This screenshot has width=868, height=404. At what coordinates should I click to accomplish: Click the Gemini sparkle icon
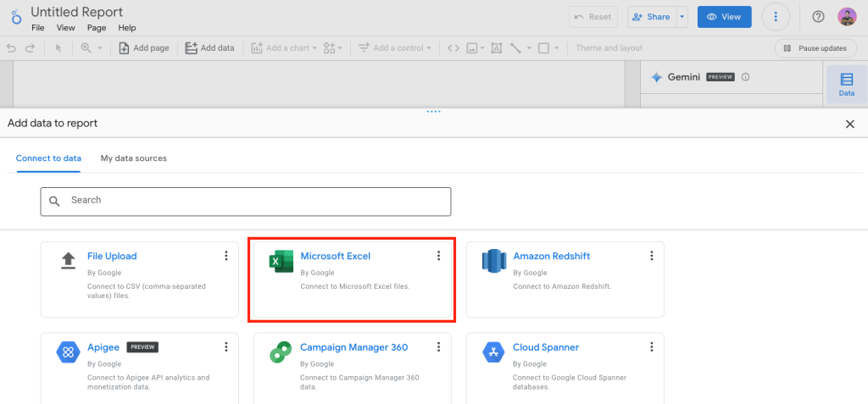pyautogui.click(x=657, y=77)
